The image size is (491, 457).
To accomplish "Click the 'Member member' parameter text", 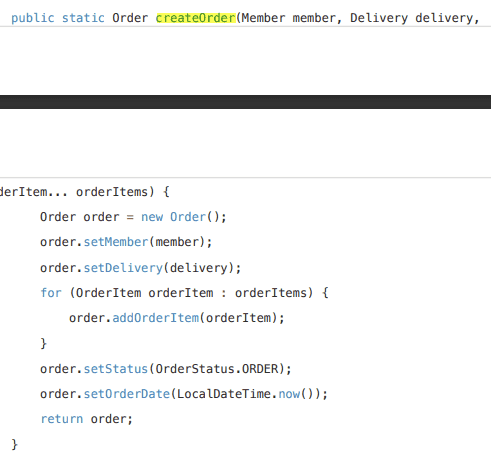I will [289, 18].
